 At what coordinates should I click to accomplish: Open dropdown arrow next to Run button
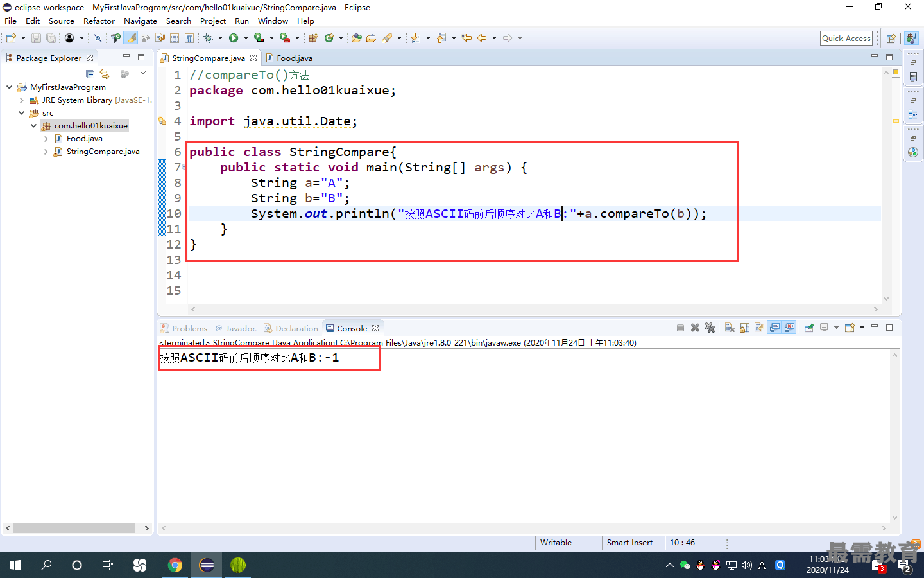[246, 38]
